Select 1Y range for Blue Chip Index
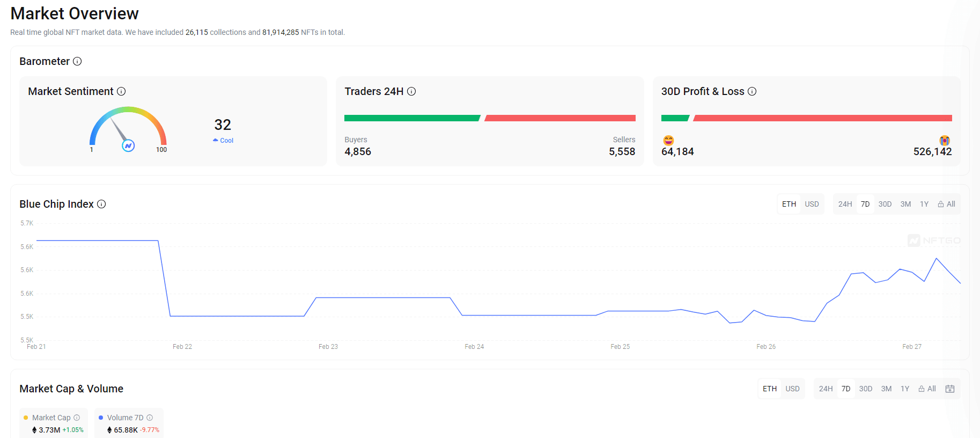 tap(924, 204)
